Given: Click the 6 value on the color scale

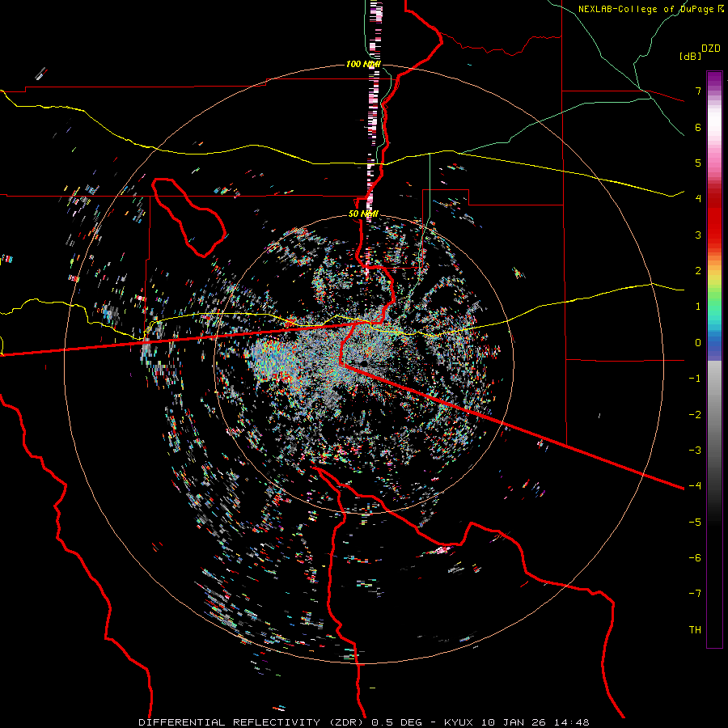Looking at the screenshot, I should [x=698, y=127].
